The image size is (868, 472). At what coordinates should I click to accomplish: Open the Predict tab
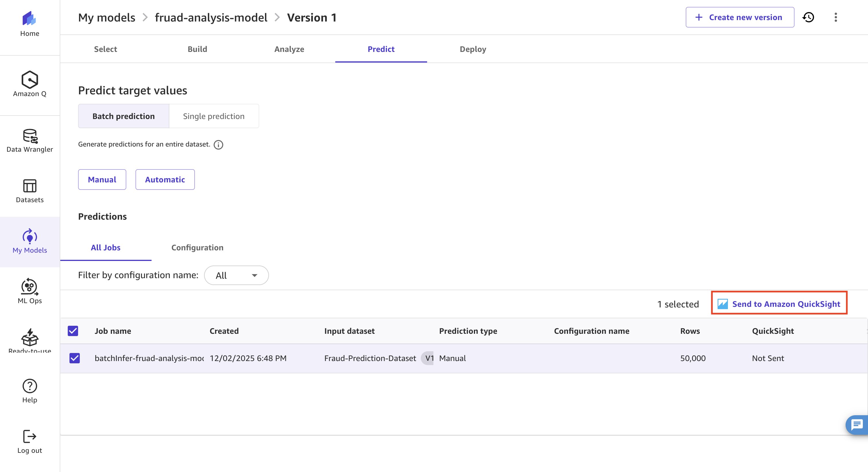[381, 49]
